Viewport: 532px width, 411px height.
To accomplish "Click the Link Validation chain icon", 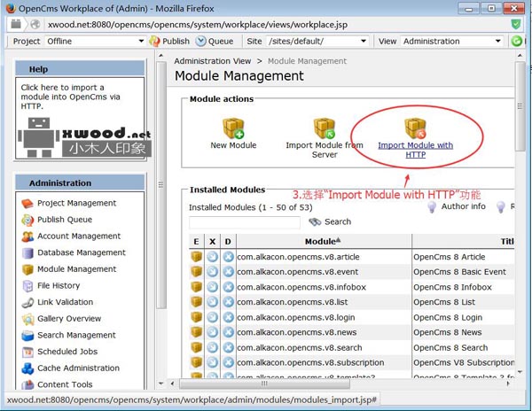I will click(x=27, y=302).
